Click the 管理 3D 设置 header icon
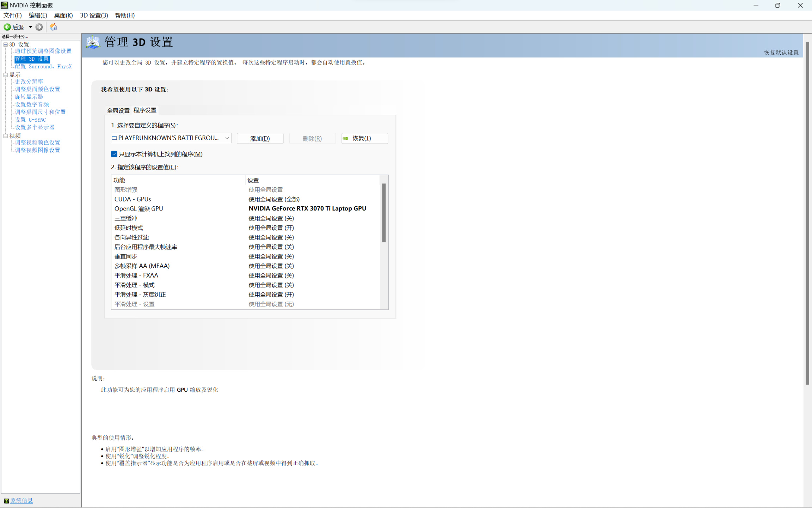The image size is (812, 508). [93, 42]
